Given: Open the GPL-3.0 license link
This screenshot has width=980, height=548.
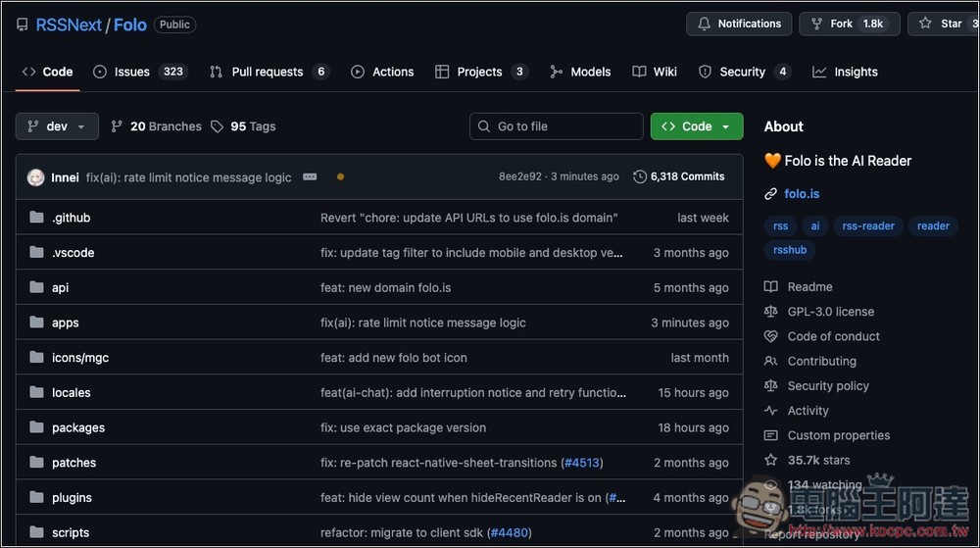Looking at the screenshot, I should [x=830, y=312].
